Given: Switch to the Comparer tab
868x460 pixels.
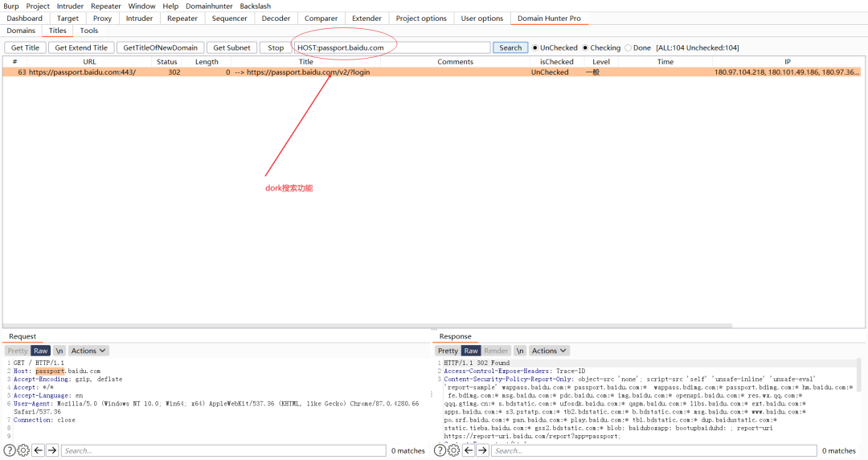Looking at the screenshot, I should click(x=321, y=18).
